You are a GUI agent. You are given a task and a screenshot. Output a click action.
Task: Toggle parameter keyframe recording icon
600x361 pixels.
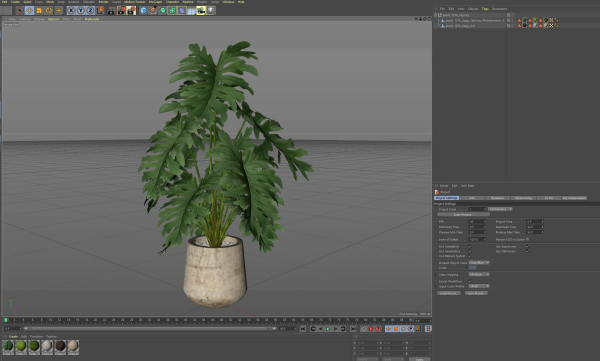pos(411,329)
